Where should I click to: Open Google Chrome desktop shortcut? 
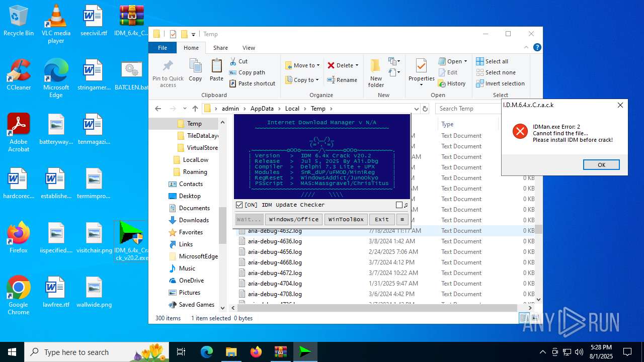click(x=19, y=296)
